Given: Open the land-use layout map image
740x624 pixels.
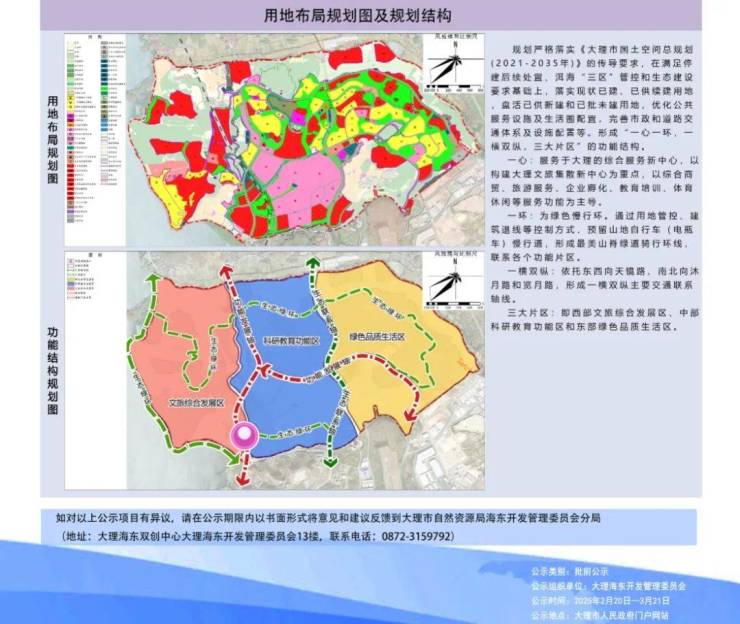Looking at the screenshot, I should (274, 140).
